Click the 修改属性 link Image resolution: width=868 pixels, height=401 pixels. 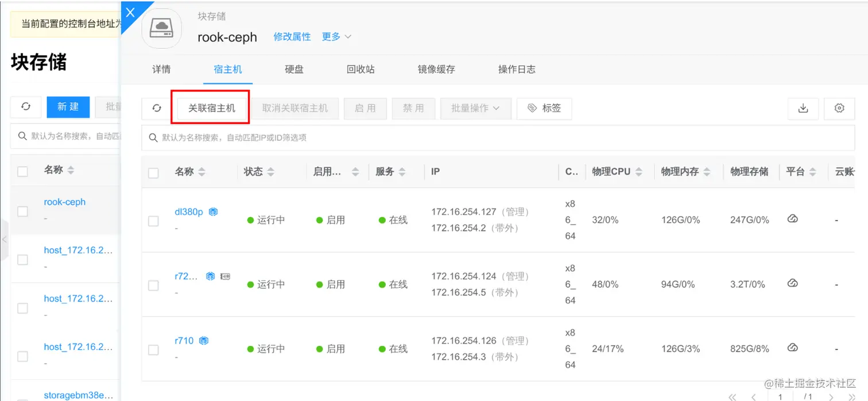point(292,37)
